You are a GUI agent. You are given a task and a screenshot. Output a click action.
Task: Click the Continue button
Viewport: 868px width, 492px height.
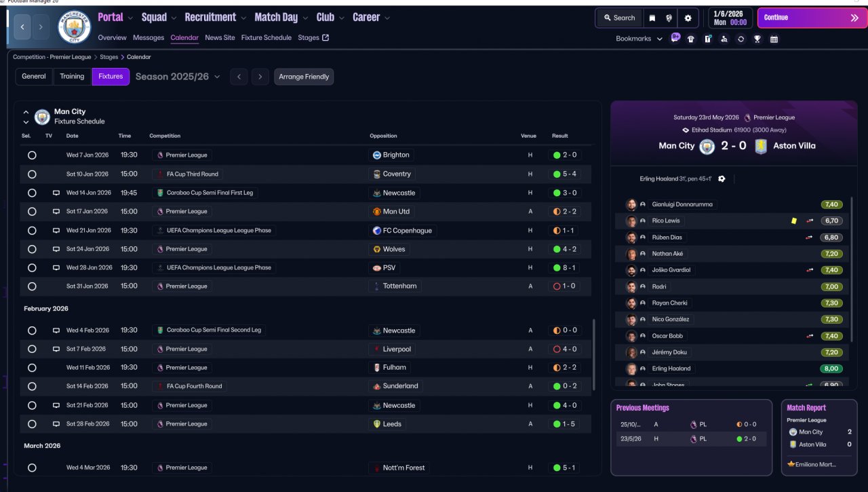coord(812,18)
